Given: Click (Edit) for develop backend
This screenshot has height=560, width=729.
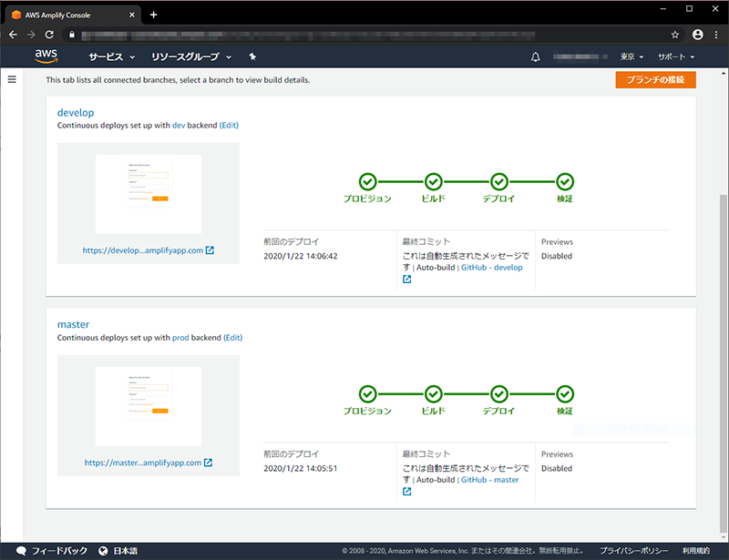Looking at the screenshot, I should (x=229, y=125).
